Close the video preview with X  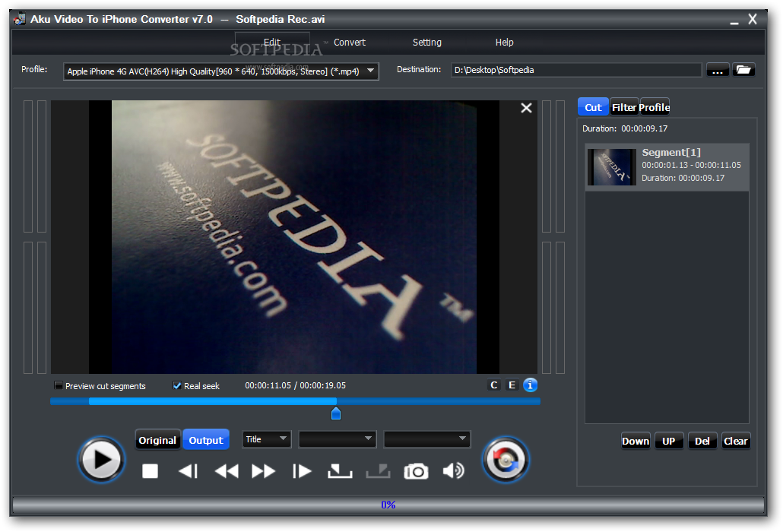(x=526, y=108)
